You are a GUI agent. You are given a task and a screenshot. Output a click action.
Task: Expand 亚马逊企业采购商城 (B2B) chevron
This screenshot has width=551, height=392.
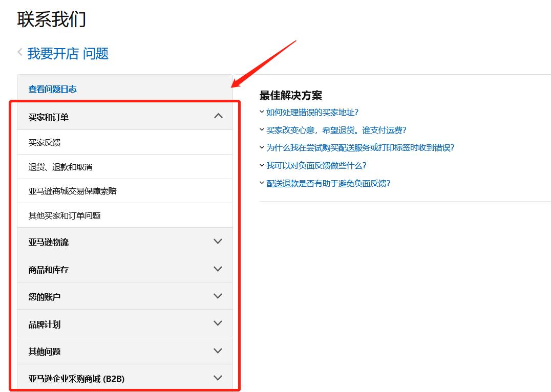pyautogui.click(x=218, y=378)
